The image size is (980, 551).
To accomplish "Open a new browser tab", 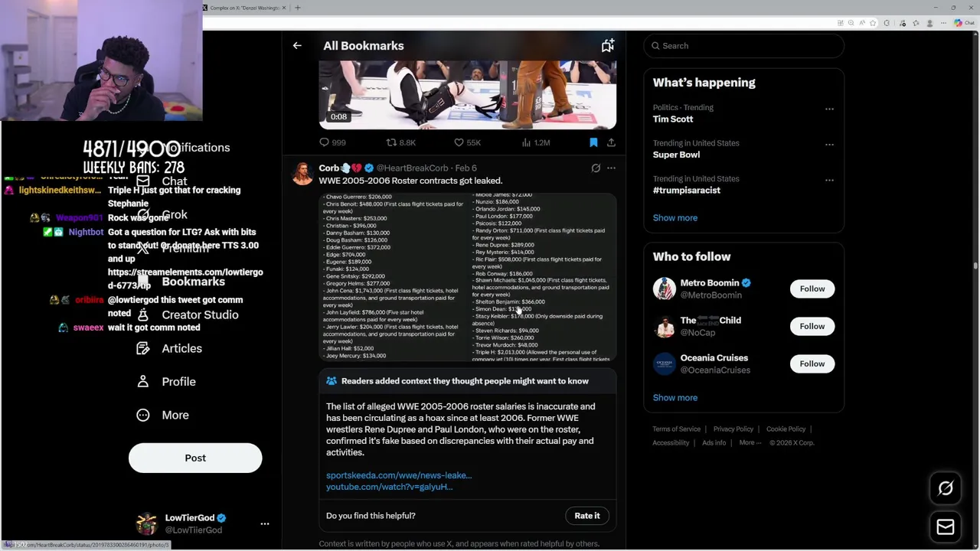I will [x=298, y=8].
